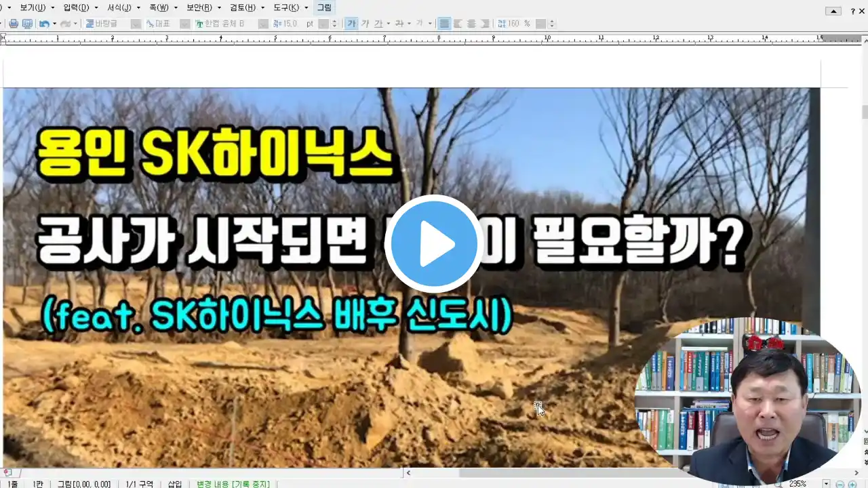868x488 pixels.
Task: Click the line spacing stepper arrows
Action: 551,24
